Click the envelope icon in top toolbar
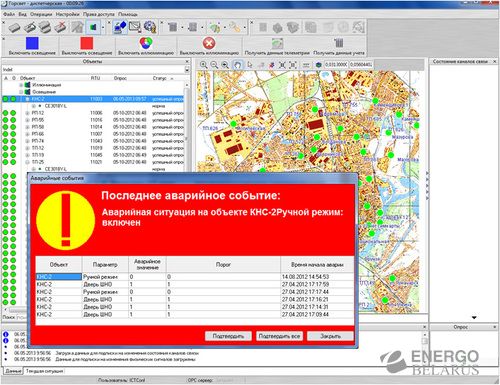Image resolution: width=500 pixels, height=385 pixels. [x=135, y=27]
